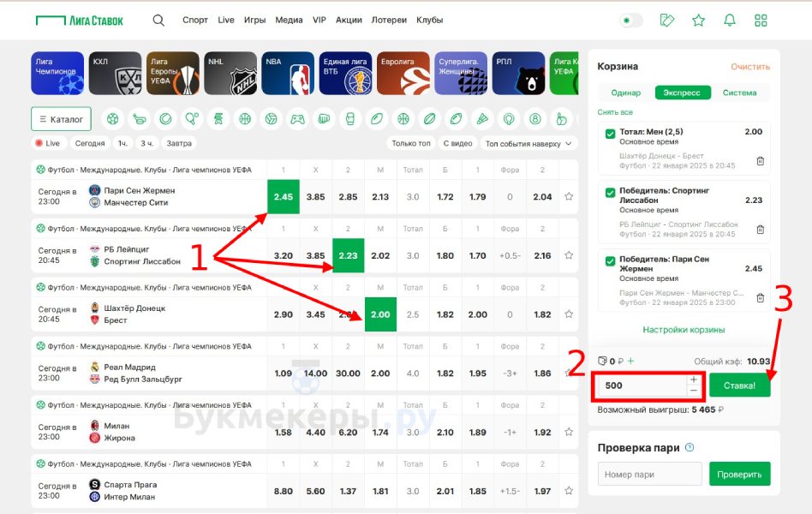812x514 pixels.
Task: Star the Спарта Прага – Интер match
Action: tap(569, 491)
